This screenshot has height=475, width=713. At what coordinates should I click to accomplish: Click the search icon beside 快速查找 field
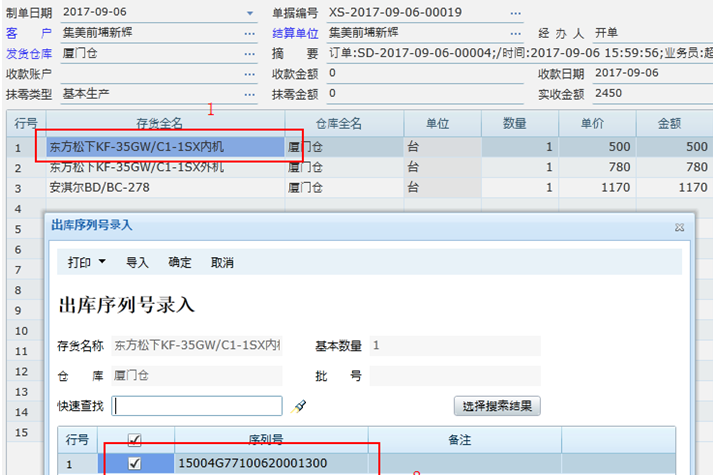pyautogui.click(x=298, y=406)
